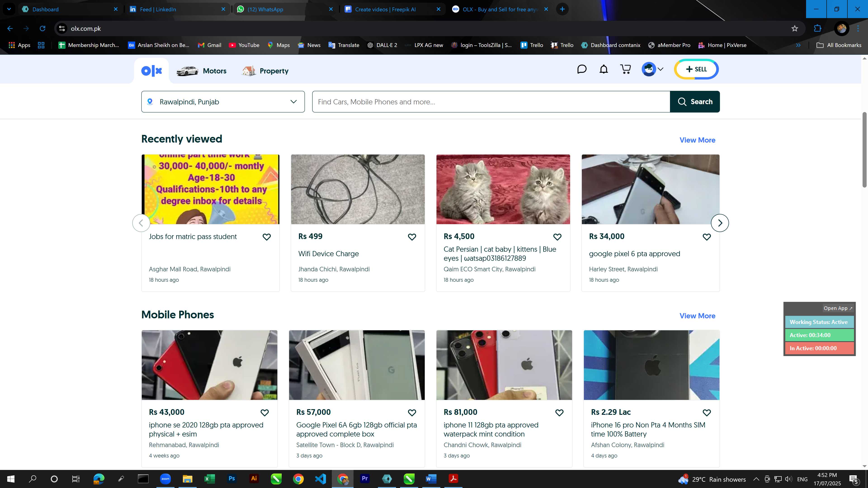Open File Explorer from the taskbar
Screen dimensions: 868x488
[187, 479]
